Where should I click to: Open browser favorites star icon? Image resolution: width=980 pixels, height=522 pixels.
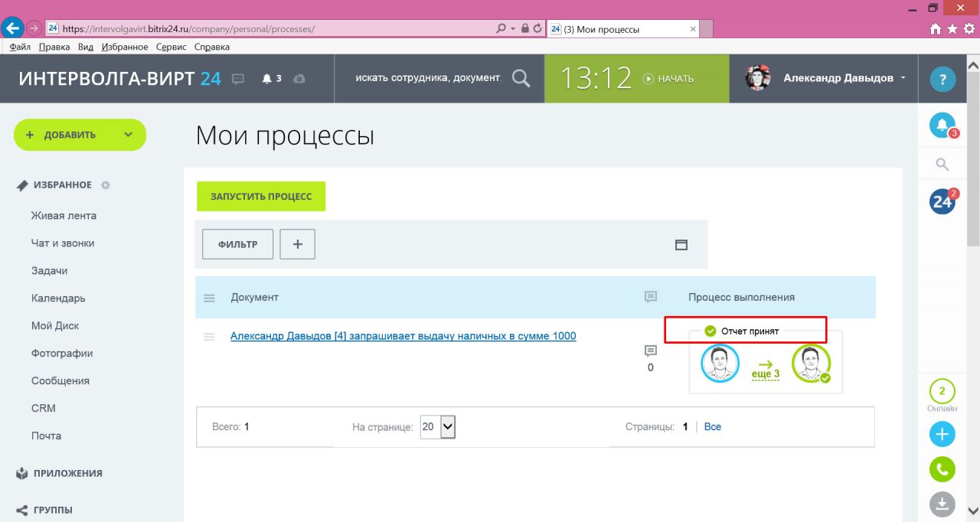[x=952, y=29]
